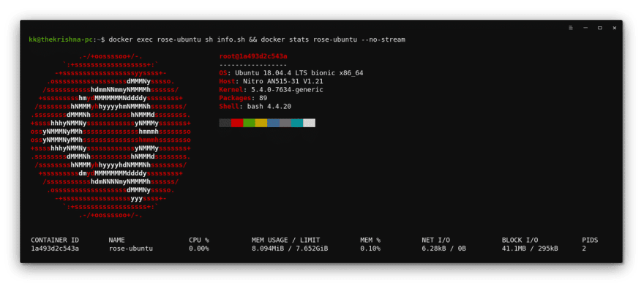Click the 'bash 4.4.20' shell value
Viewport: 644px width, 288px height.
(x=269, y=107)
